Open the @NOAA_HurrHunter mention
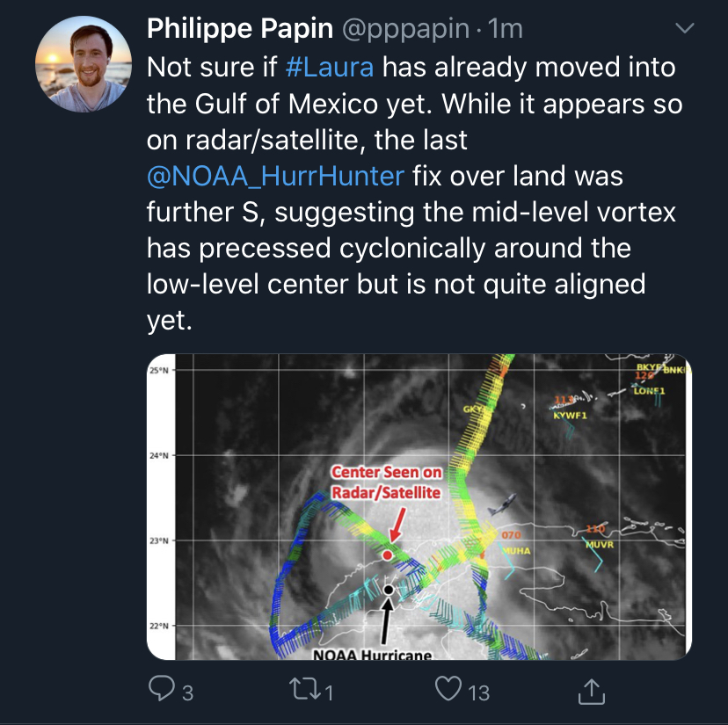The image size is (728, 725). click(275, 175)
